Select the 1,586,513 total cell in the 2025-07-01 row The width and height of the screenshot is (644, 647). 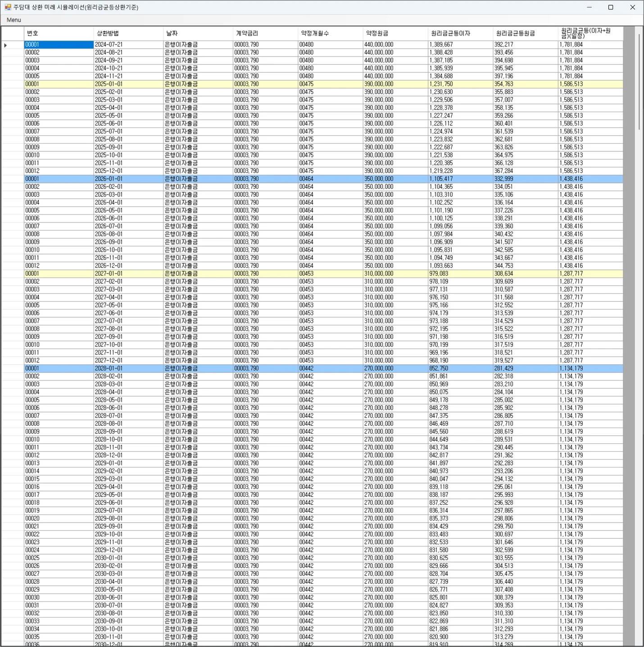pos(590,132)
